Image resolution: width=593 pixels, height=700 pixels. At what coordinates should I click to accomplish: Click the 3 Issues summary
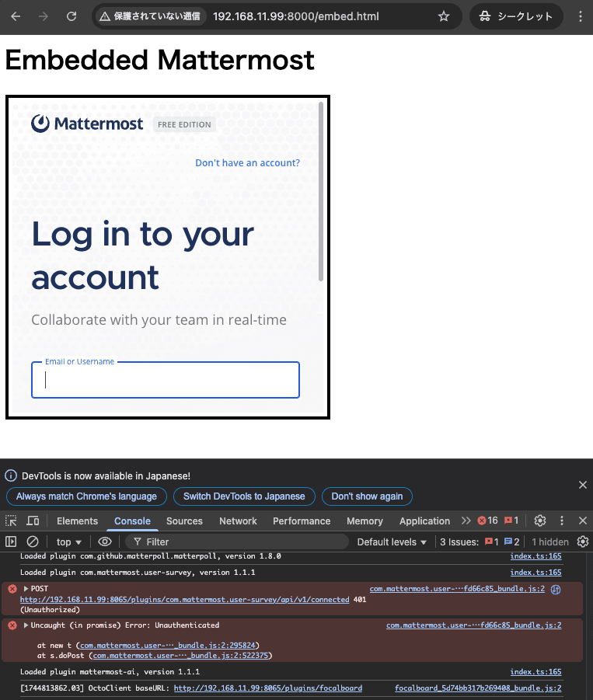pyautogui.click(x=480, y=542)
